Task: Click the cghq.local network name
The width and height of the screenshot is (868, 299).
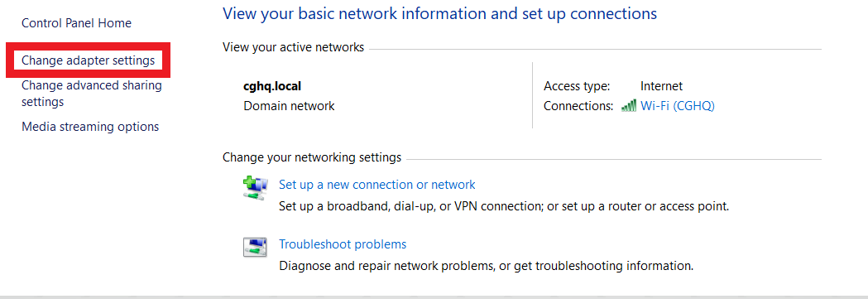Action: pos(272,86)
